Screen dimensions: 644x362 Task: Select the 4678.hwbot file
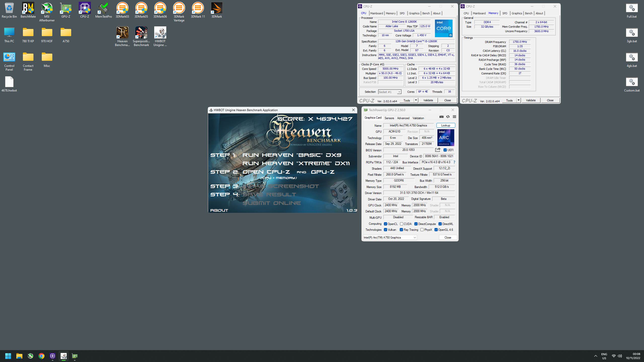pyautogui.click(x=9, y=84)
